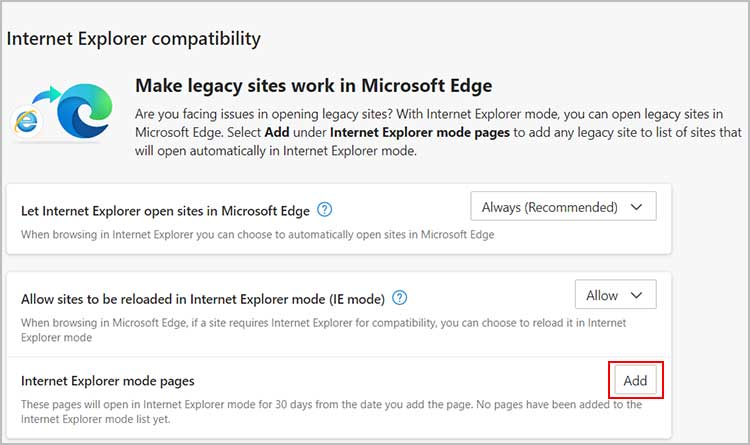Click the small Internet Explorer logo
This screenshot has height=445, width=750.
[x=26, y=122]
